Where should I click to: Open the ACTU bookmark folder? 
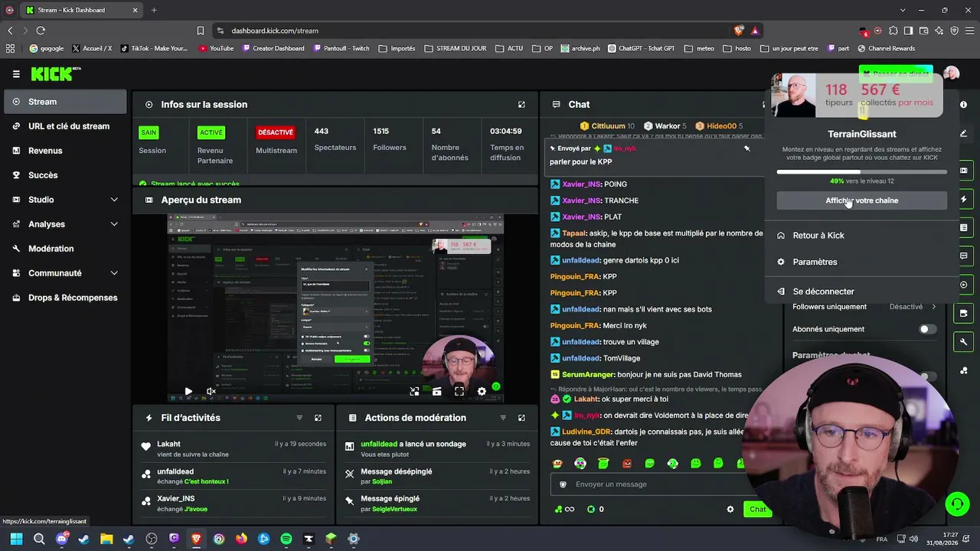coord(508,48)
